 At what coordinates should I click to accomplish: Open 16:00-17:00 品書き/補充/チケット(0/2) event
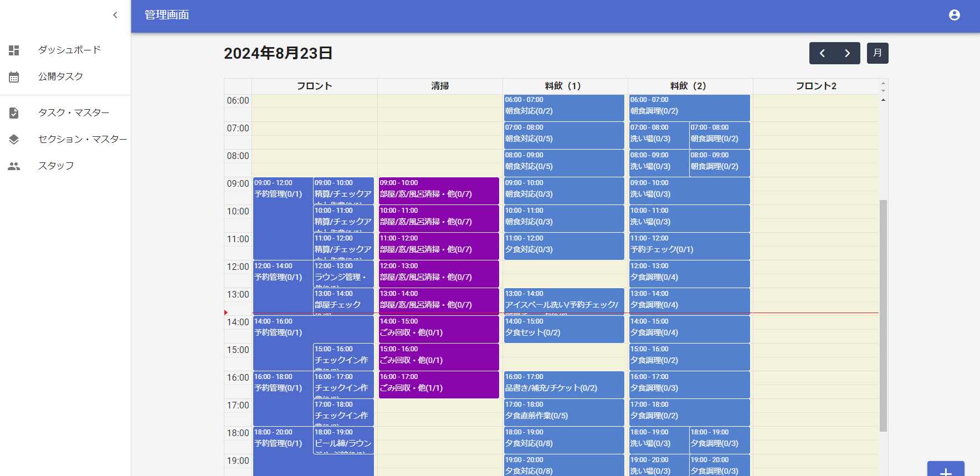[564, 385]
